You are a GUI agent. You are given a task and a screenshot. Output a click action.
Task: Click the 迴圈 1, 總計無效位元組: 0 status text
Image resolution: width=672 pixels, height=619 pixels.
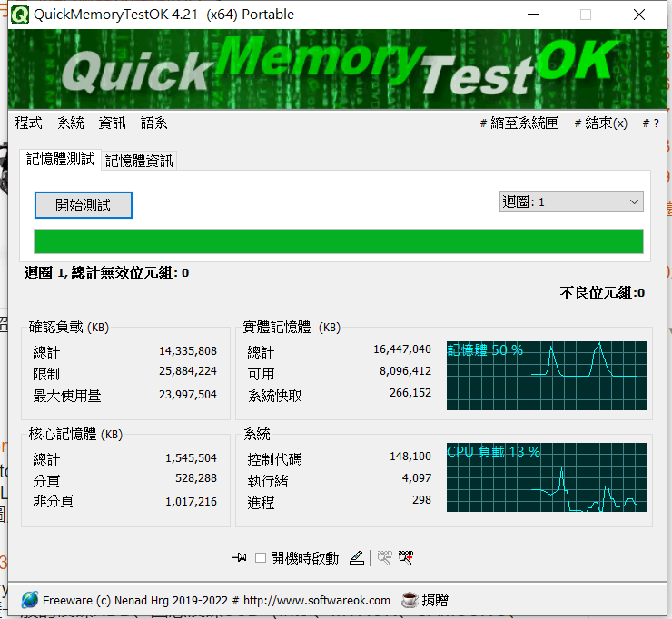[x=106, y=273]
